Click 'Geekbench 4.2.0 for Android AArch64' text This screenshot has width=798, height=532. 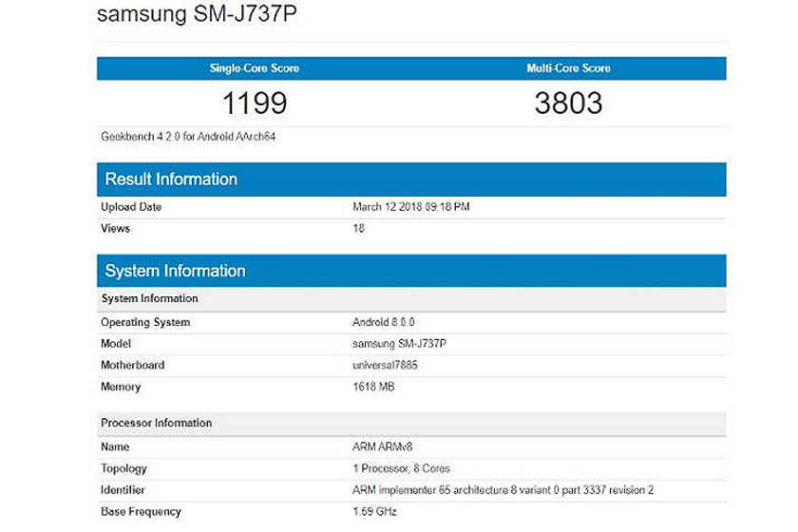tap(188, 137)
